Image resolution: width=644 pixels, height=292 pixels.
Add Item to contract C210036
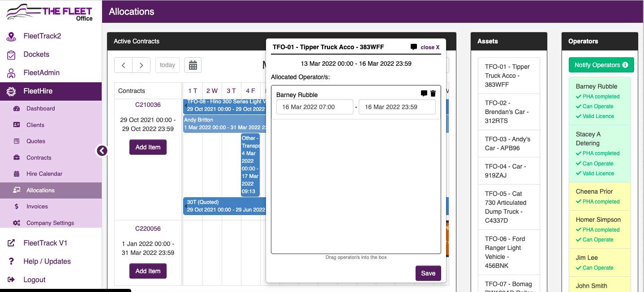coord(148,147)
